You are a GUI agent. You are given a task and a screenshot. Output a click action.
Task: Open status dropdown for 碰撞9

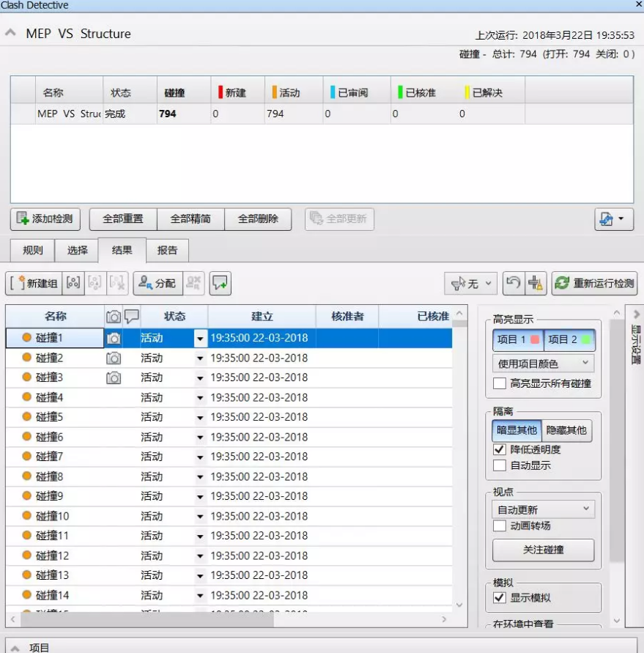point(200,496)
